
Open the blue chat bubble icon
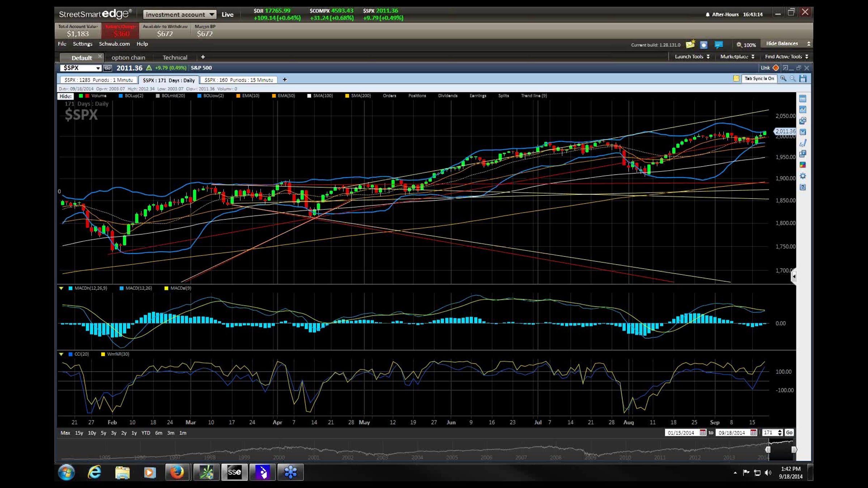tap(718, 44)
